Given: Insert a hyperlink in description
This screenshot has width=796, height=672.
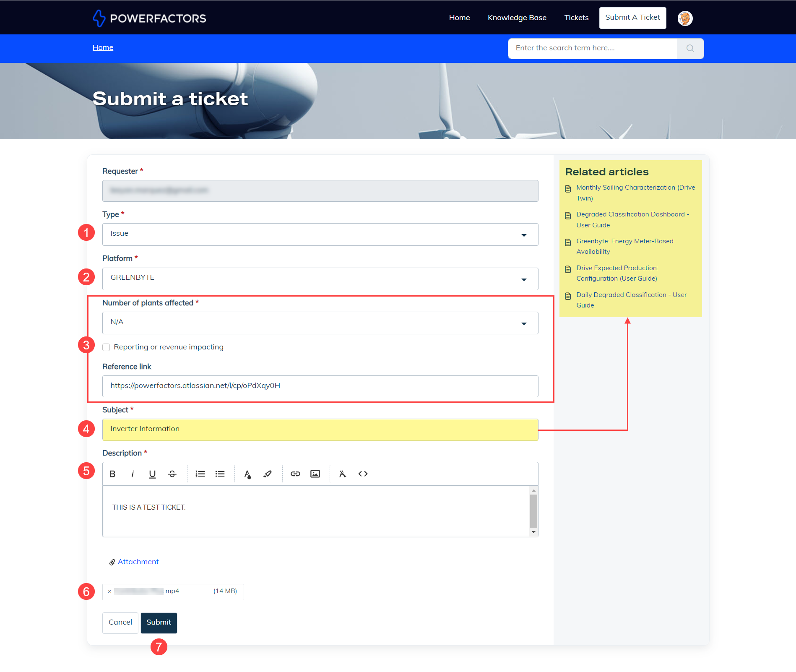Looking at the screenshot, I should pos(295,474).
